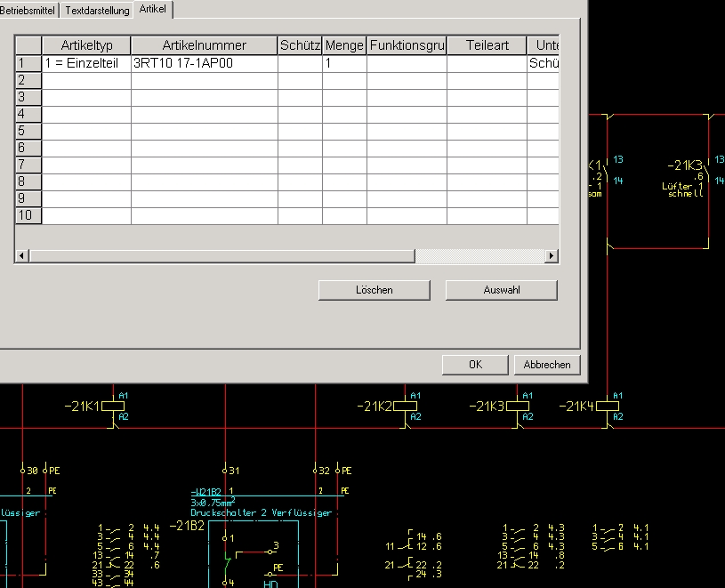Click the Artikeltyp column header
Viewport: 725px width, 588px height.
[86, 45]
